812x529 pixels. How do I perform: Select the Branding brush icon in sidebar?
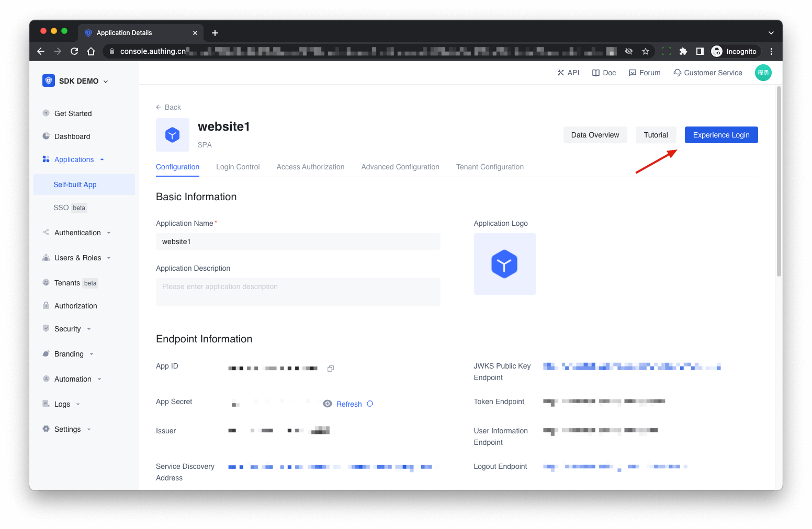click(46, 354)
